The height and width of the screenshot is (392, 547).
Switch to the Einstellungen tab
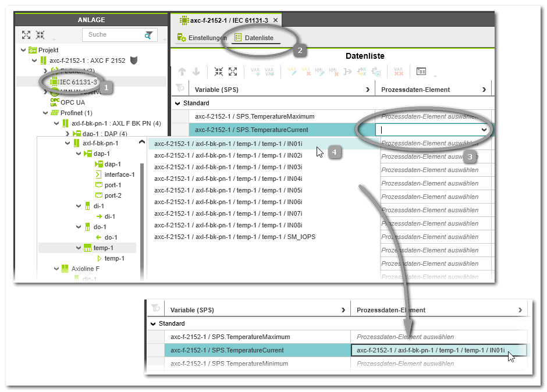[x=202, y=38]
